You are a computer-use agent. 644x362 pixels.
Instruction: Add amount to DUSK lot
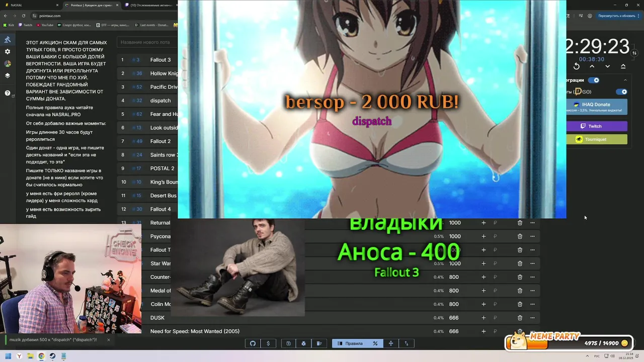click(x=484, y=318)
